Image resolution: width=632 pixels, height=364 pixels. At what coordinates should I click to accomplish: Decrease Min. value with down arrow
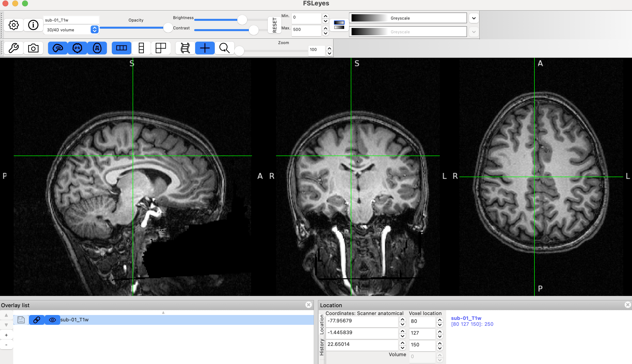(326, 21)
